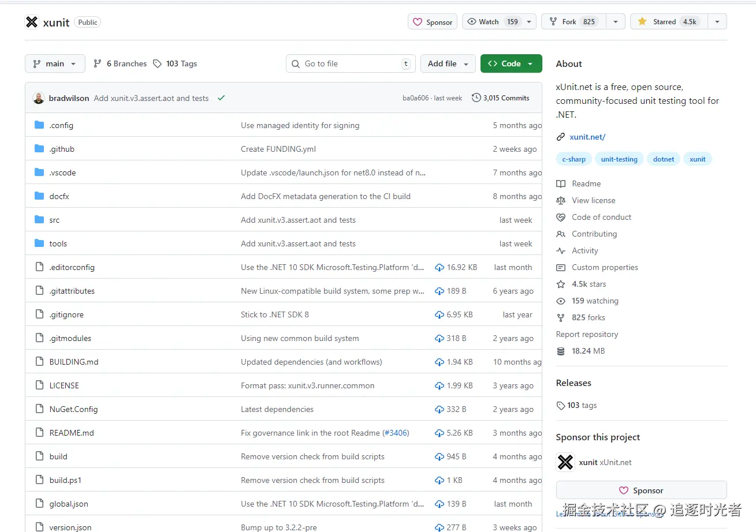Open commit message 'Create FUNDING.yml'
This screenshot has width=756, height=532.
(x=278, y=149)
